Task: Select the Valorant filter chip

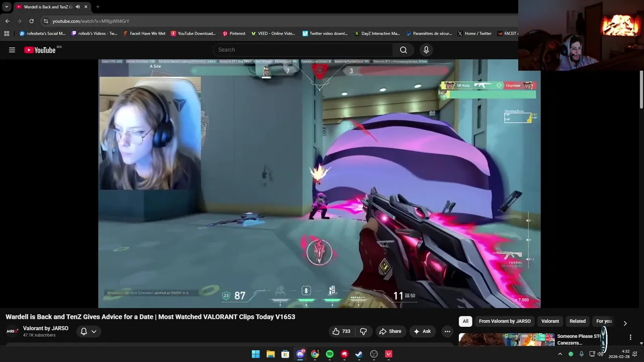Action: tap(550, 321)
